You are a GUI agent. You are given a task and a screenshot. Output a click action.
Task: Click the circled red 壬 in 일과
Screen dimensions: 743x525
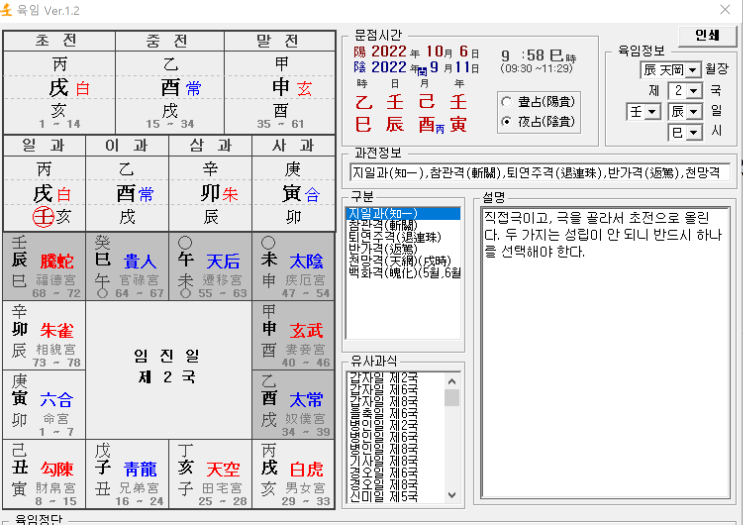point(43,217)
